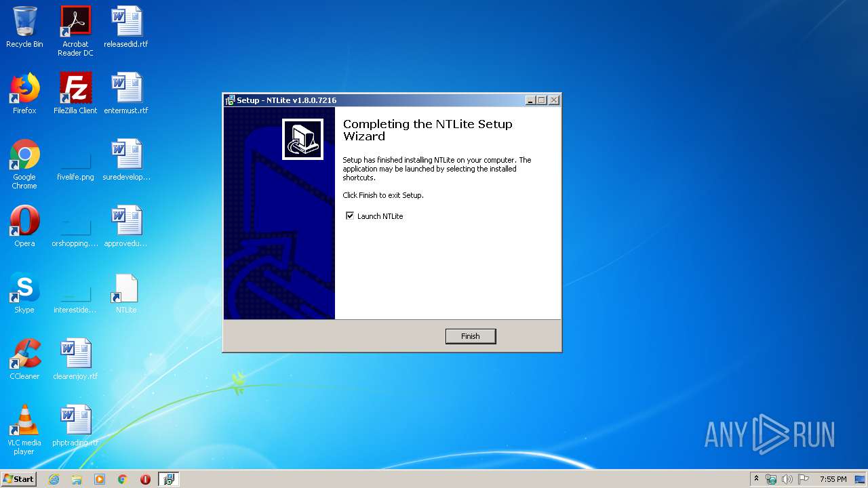Viewport: 868px width, 488px height.
Task: Select FileZilla Client desktop shortcut
Action: point(75,94)
